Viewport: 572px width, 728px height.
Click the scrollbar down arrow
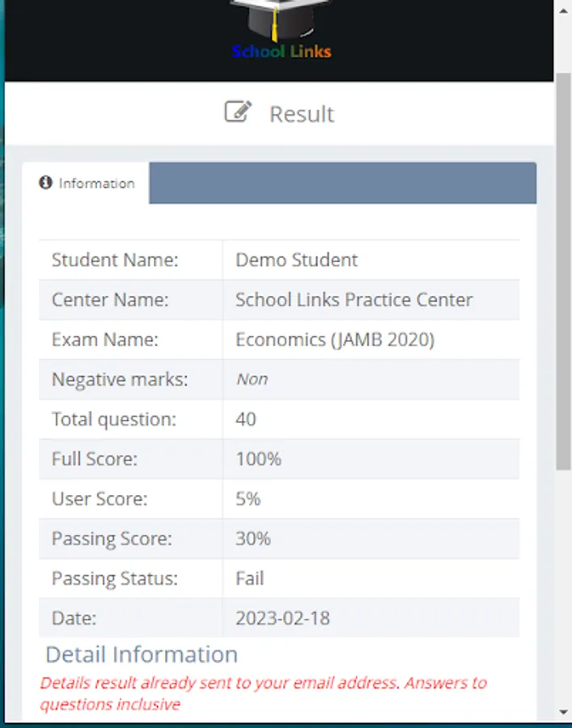pyautogui.click(x=564, y=712)
